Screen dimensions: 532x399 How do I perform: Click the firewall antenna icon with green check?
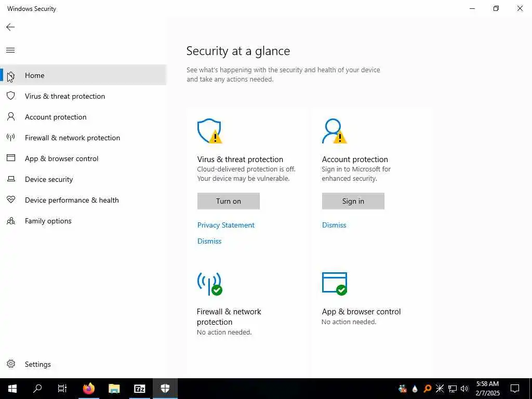point(210,284)
